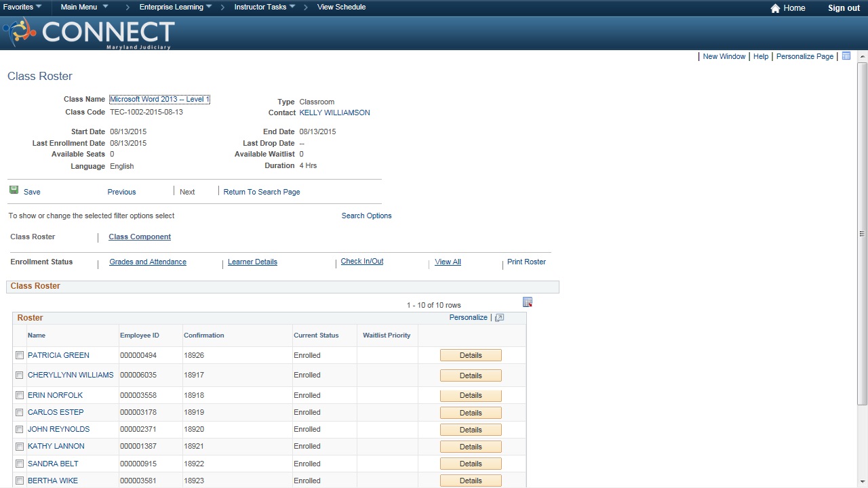
Task: Click the Home house icon
Action: click(775, 8)
